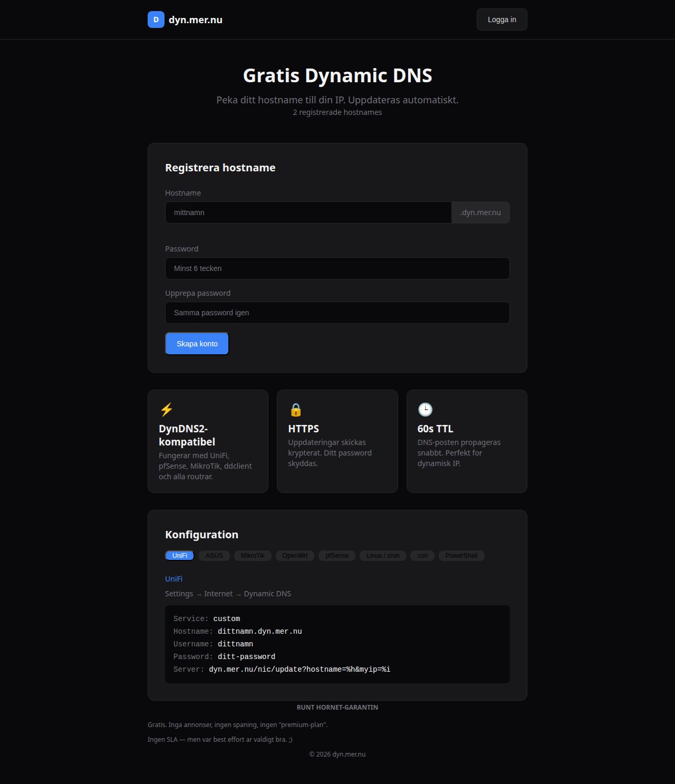This screenshot has height=784, width=675.
Task: Click the Password input field
Action: coord(337,268)
